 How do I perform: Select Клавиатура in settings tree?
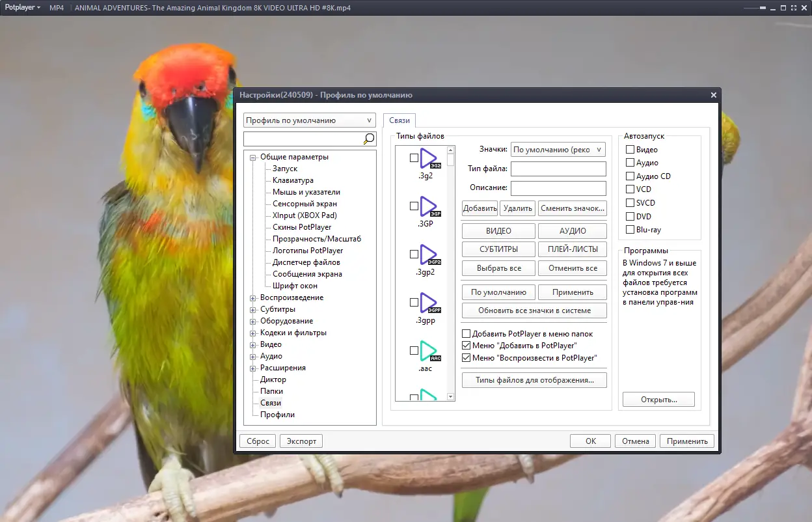click(293, 180)
